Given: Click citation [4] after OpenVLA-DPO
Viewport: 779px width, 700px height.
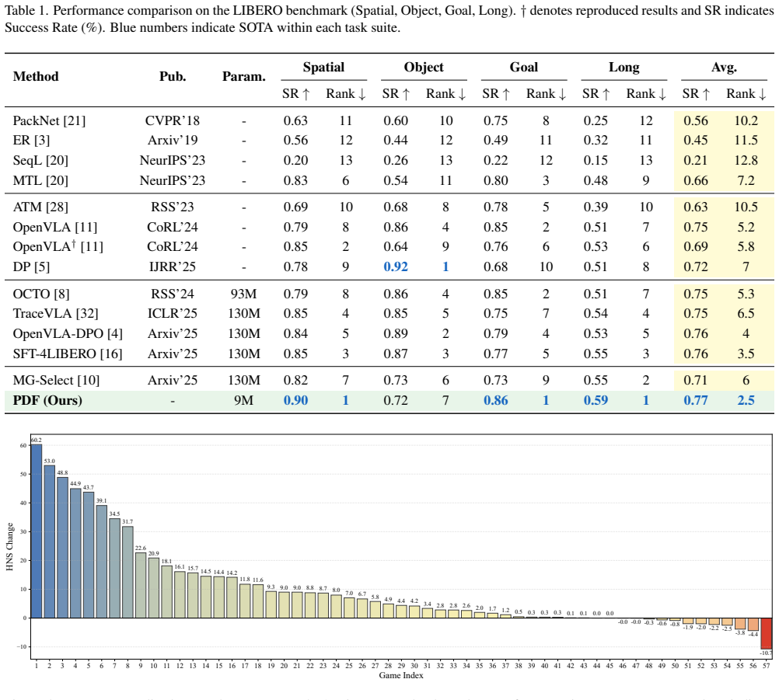Looking at the screenshot, I should 115,333.
